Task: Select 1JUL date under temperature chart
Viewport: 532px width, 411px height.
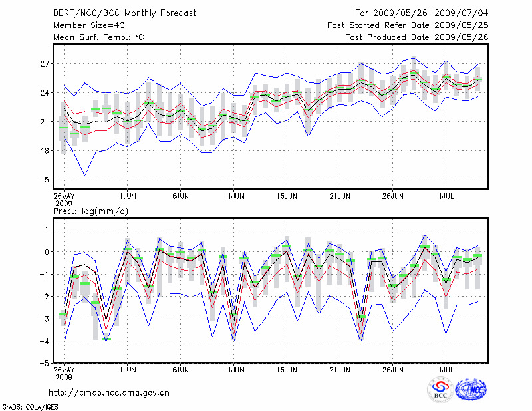Action: pyautogui.click(x=446, y=196)
